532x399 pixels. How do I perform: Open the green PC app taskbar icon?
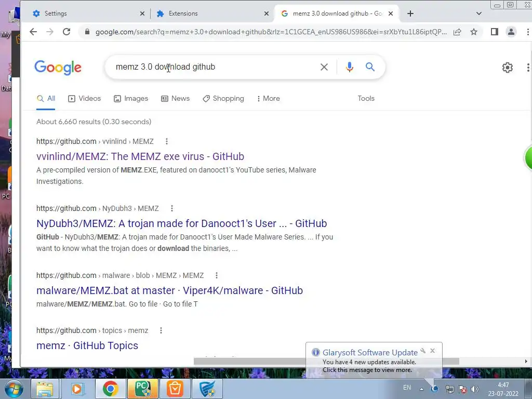coord(142,389)
